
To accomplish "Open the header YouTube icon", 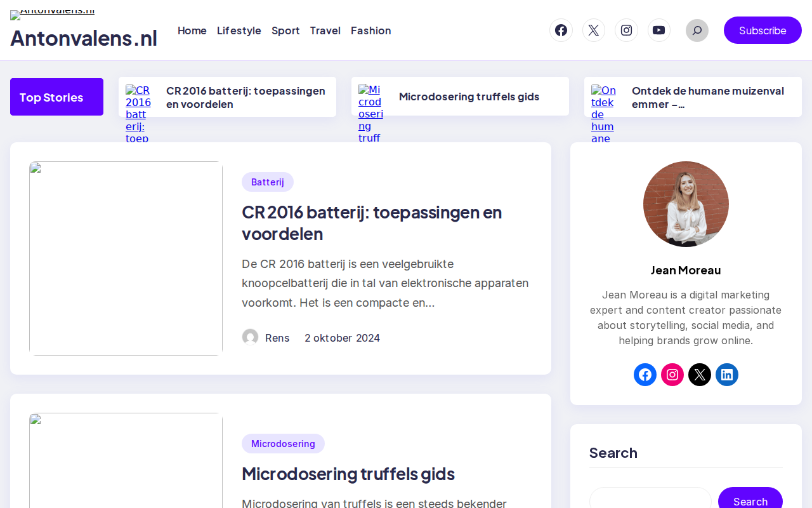I will (x=659, y=30).
